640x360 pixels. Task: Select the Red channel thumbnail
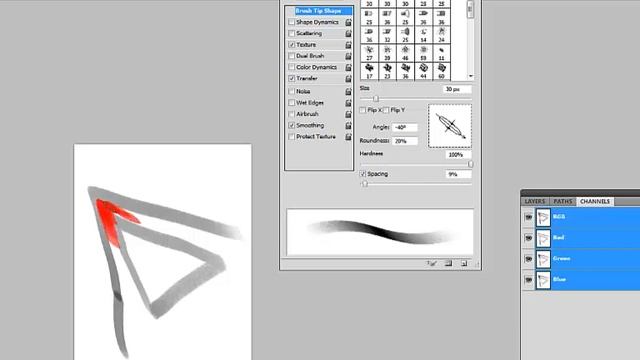(543, 238)
